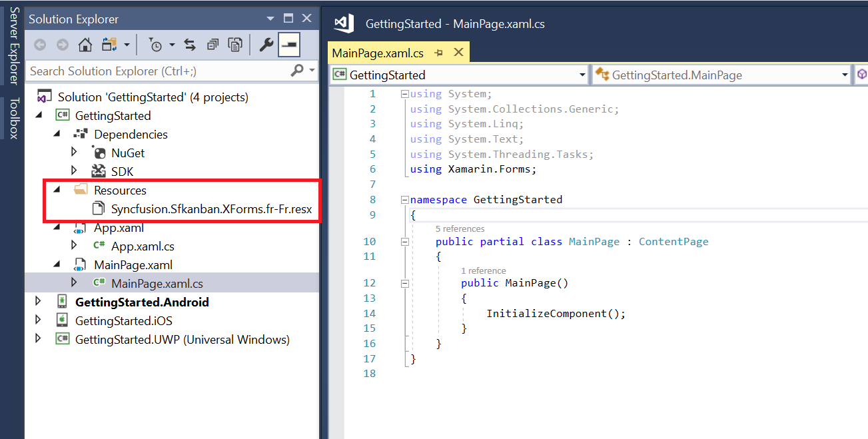Toggle the Show All Files button

(x=235, y=45)
